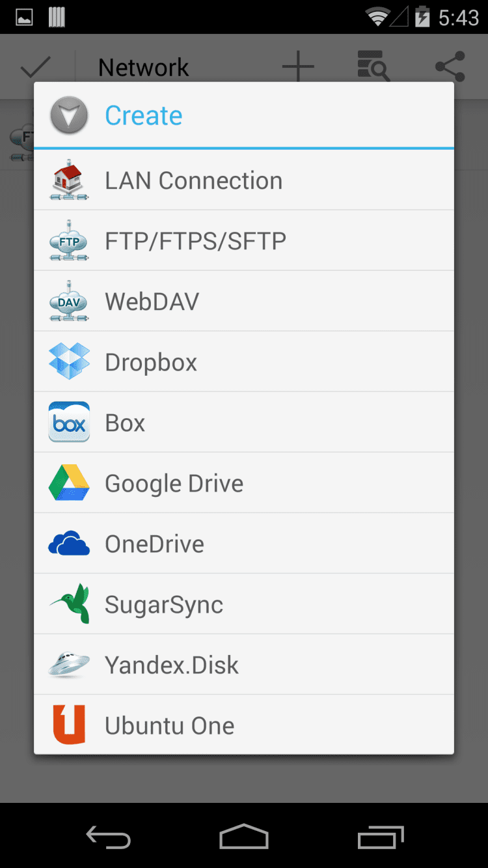Pick Google Drive from the Create menu
Viewport: 488px width, 868px height.
pos(174,483)
